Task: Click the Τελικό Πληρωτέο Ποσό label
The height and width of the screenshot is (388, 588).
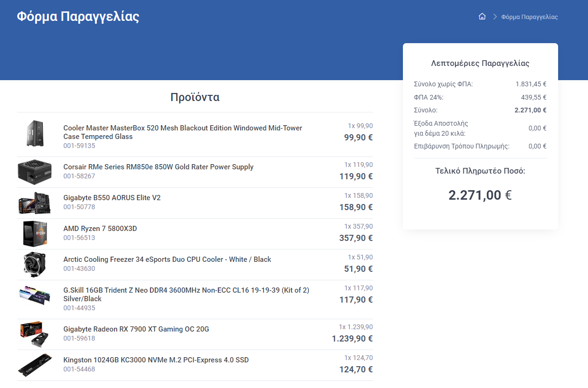Action: click(x=480, y=171)
